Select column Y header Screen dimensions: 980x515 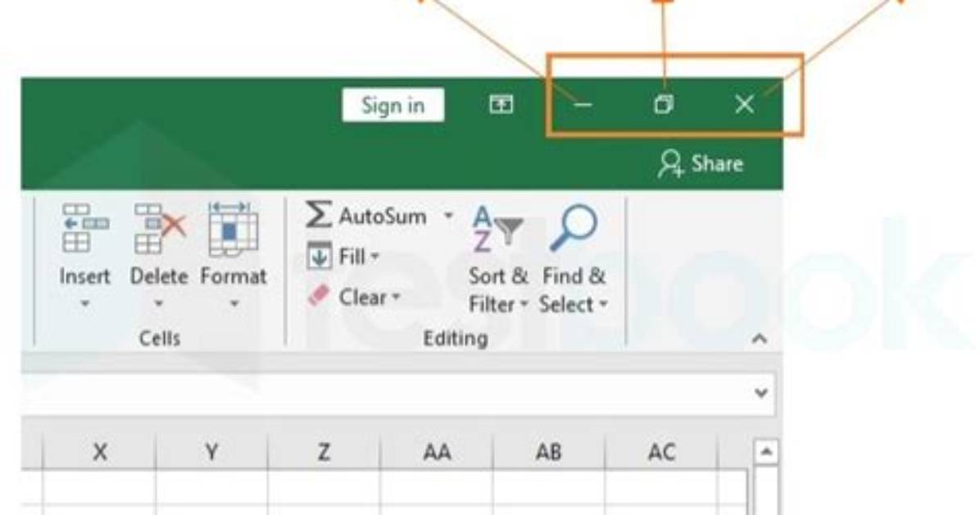click(211, 452)
